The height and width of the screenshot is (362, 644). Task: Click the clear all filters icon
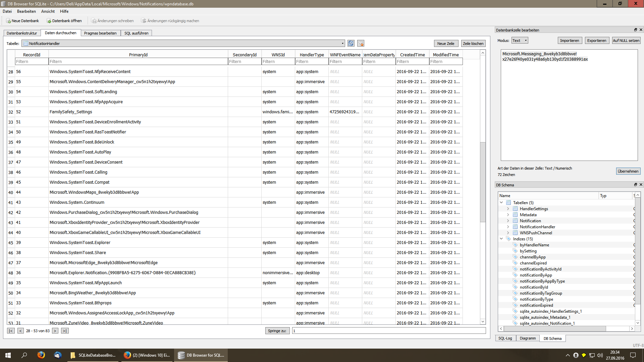click(361, 44)
